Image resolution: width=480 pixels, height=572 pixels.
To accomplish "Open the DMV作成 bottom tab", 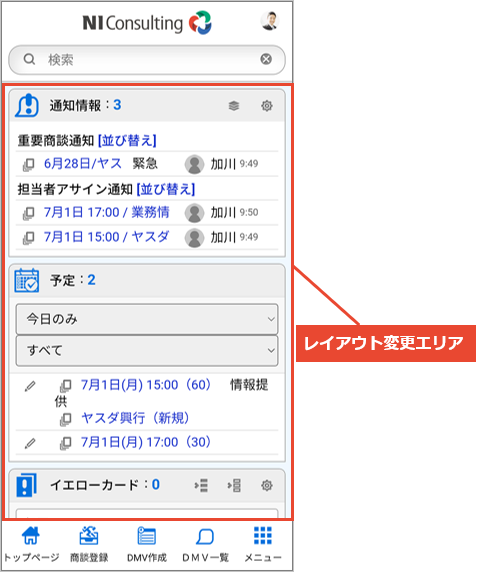I will 147,544.
